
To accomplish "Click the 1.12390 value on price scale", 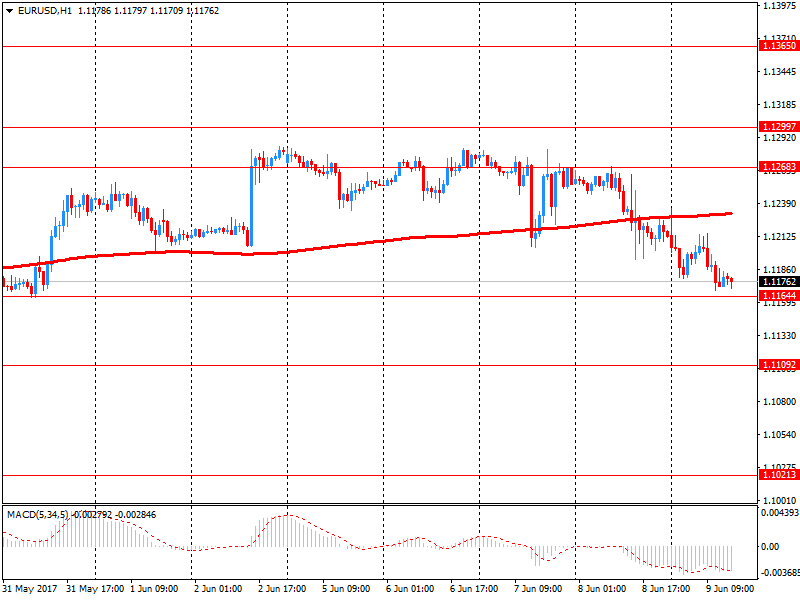I will pos(780,204).
